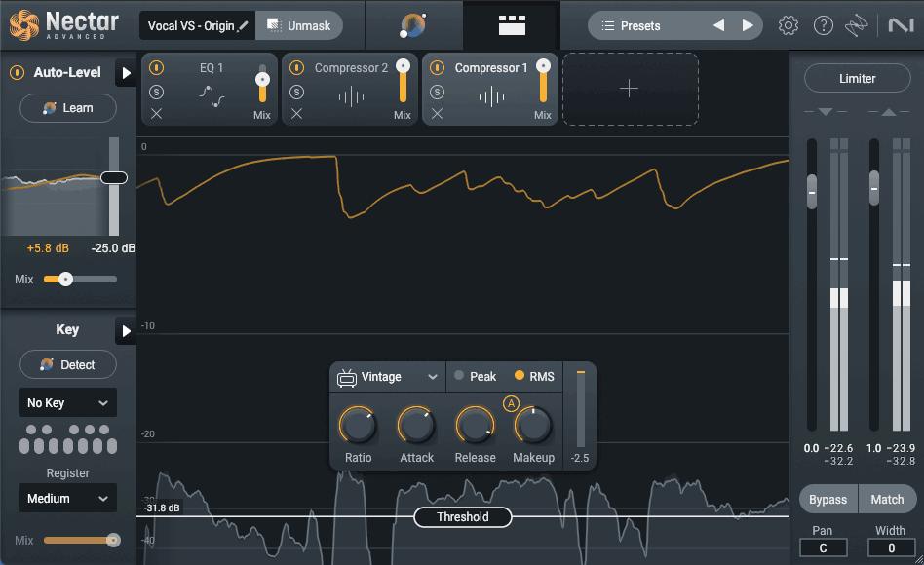Image resolution: width=924 pixels, height=565 pixels.
Task: Click the Makeup gain knob
Action: pos(533,426)
